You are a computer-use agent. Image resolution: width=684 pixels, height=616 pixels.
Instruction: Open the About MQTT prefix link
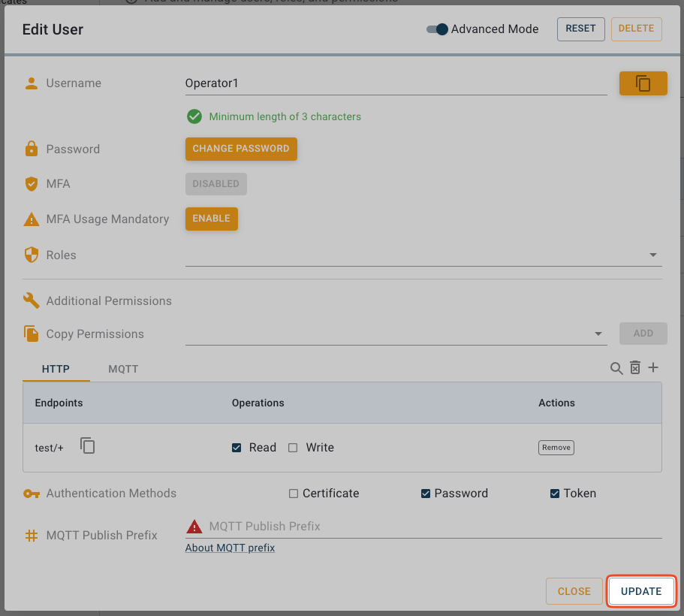pyautogui.click(x=230, y=548)
